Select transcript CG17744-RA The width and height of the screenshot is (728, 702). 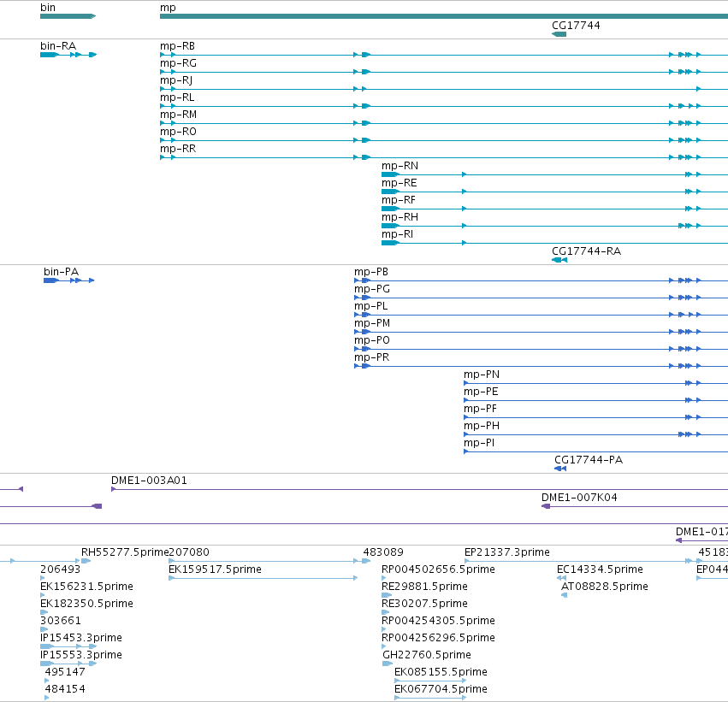coord(586,251)
